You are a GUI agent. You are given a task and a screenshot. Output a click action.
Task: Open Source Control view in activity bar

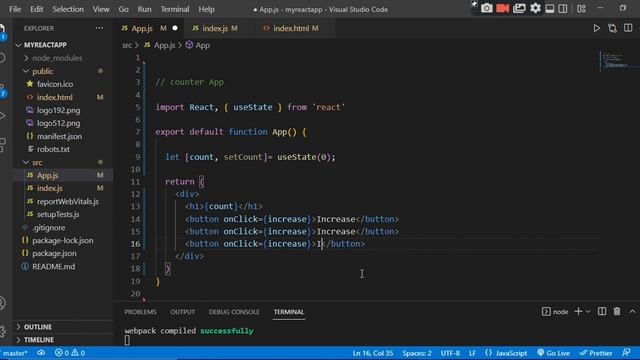[x=2, y=91]
